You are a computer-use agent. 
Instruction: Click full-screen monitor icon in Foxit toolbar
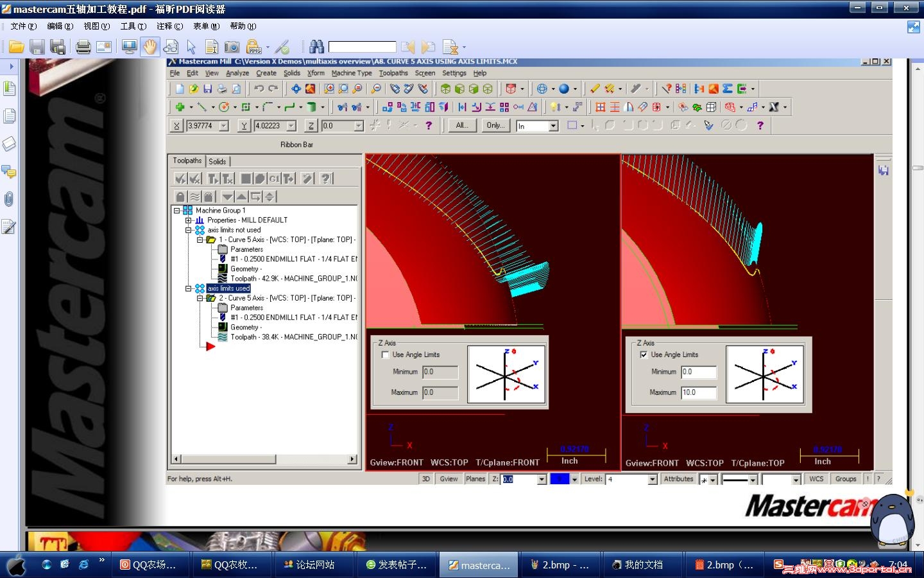[x=129, y=47]
